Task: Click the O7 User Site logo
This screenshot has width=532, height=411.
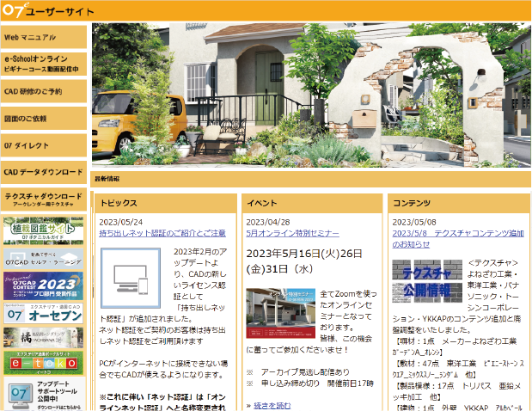Action: tap(48, 10)
